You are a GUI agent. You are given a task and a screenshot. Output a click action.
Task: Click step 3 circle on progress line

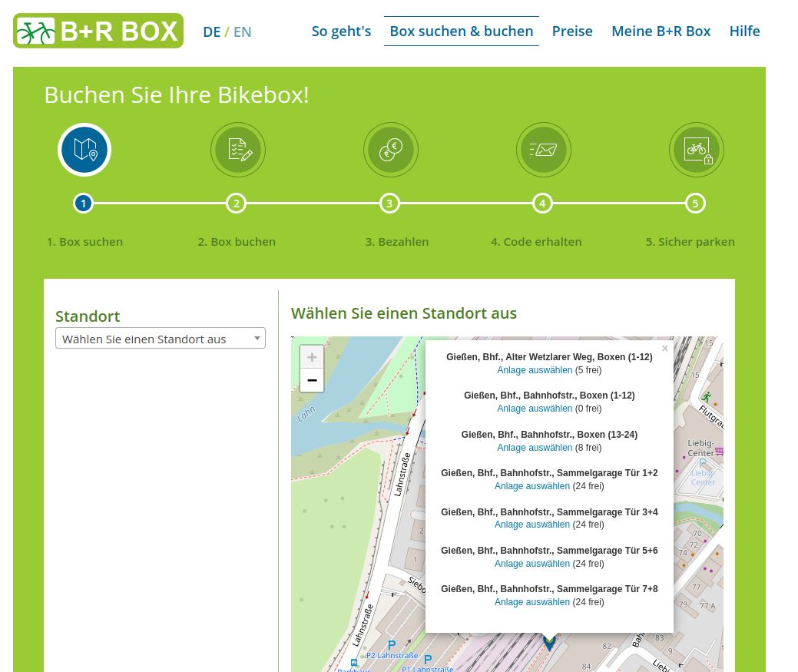[x=389, y=204]
